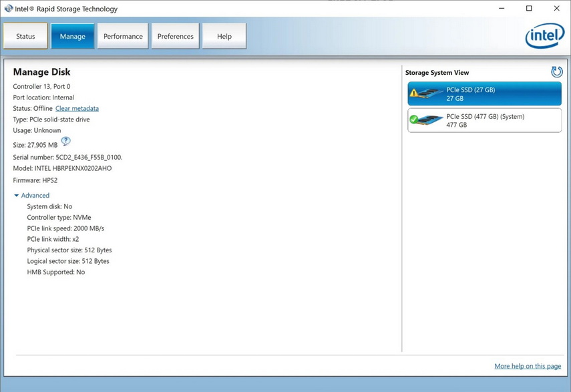
Task: Open the Performance tab
Action: click(123, 36)
